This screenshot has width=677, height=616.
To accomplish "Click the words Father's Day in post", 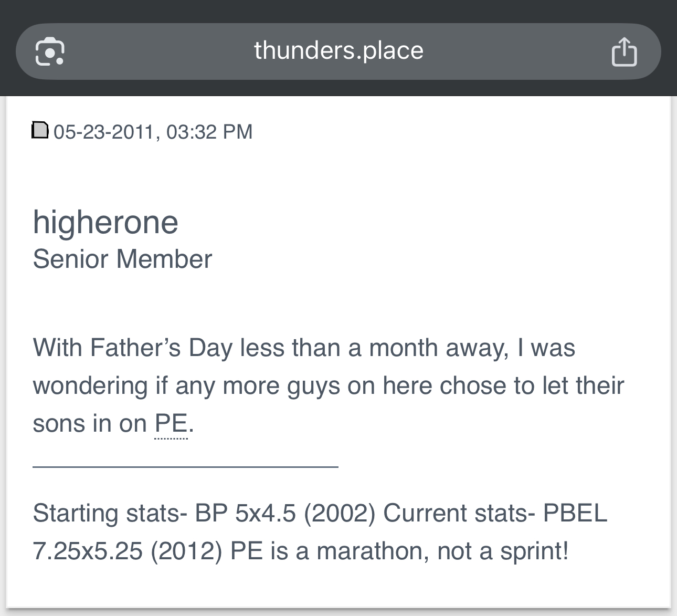I will (x=161, y=348).
